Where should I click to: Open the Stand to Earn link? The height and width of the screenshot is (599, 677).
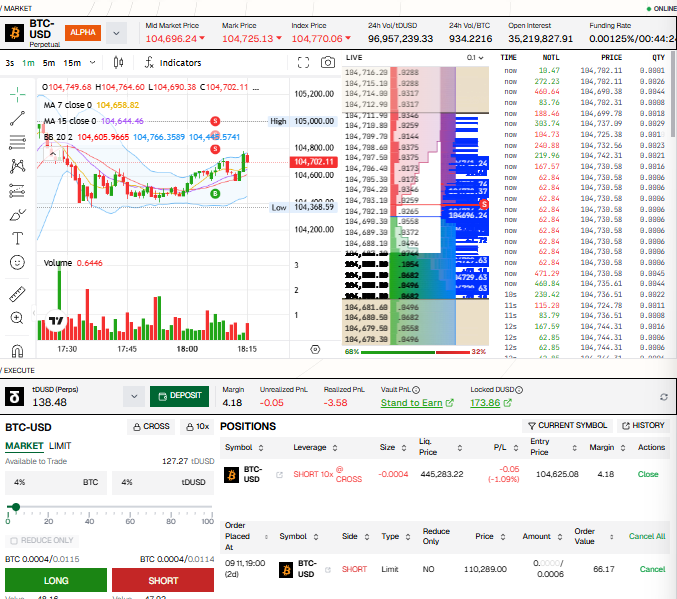(417, 403)
